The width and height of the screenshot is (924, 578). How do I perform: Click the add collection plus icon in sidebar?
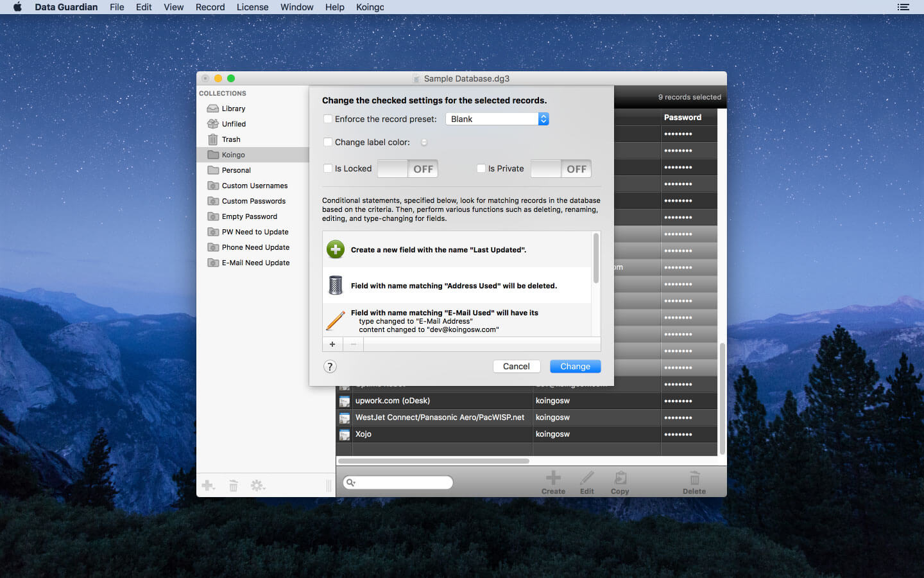click(208, 486)
